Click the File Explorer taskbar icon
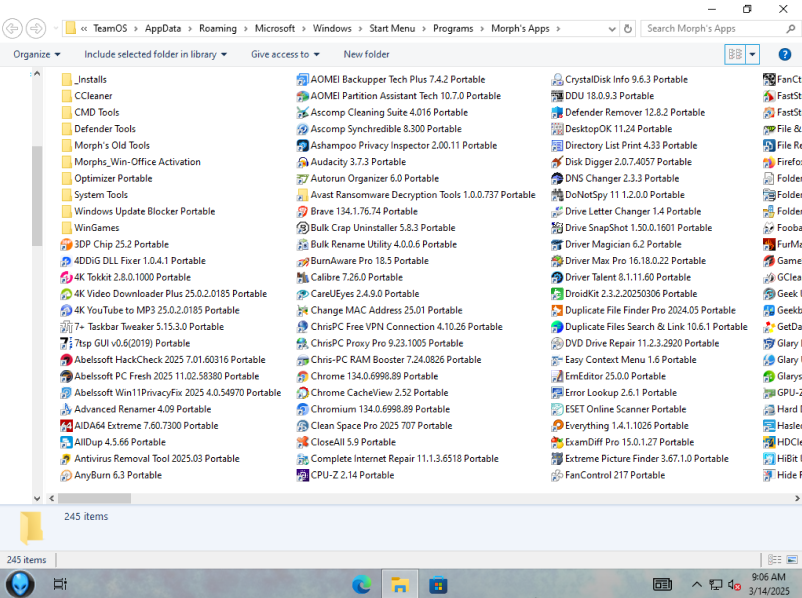The width and height of the screenshot is (802, 598). pyautogui.click(x=399, y=584)
